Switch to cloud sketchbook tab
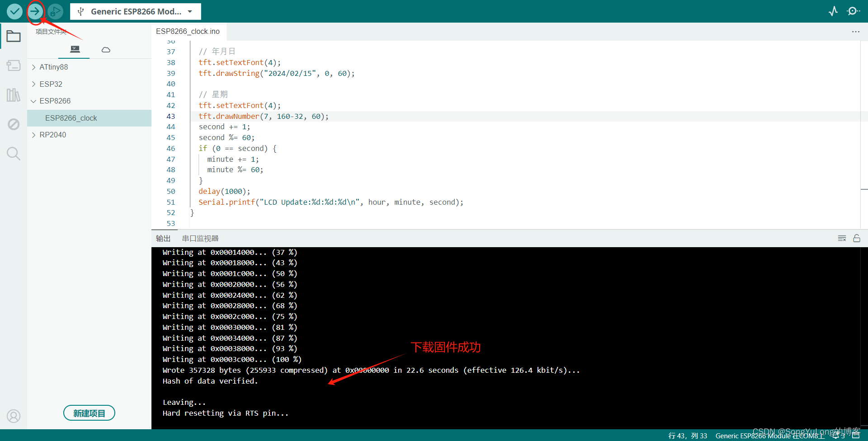868x441 pixels. [106, 49]
